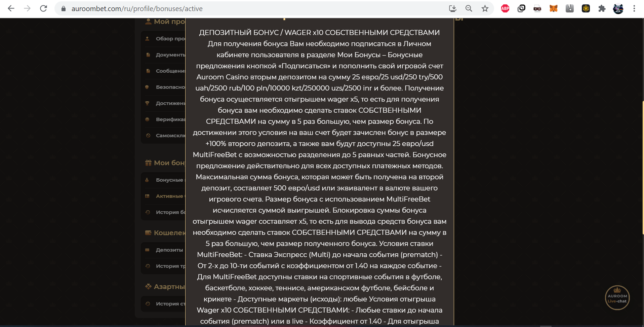Open the Chrome three-dot menu
The height and width of the screenshot is (327, 644).
pos(634,9)
